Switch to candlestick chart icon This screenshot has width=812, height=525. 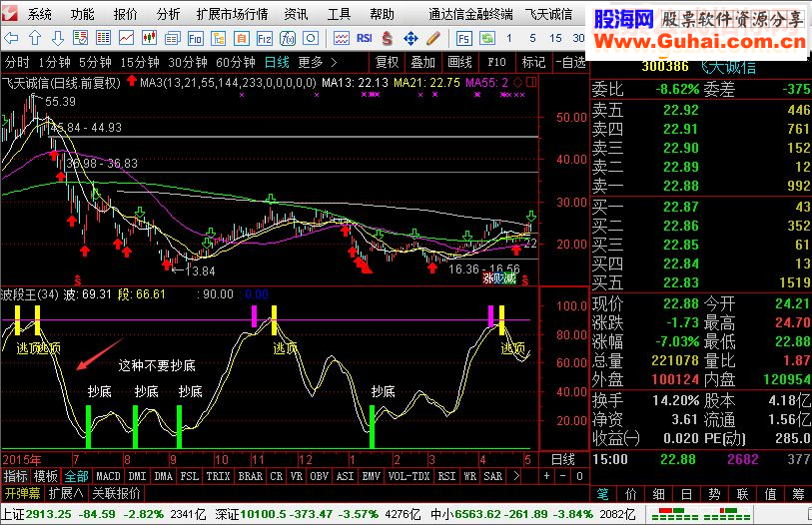point(149,38)
